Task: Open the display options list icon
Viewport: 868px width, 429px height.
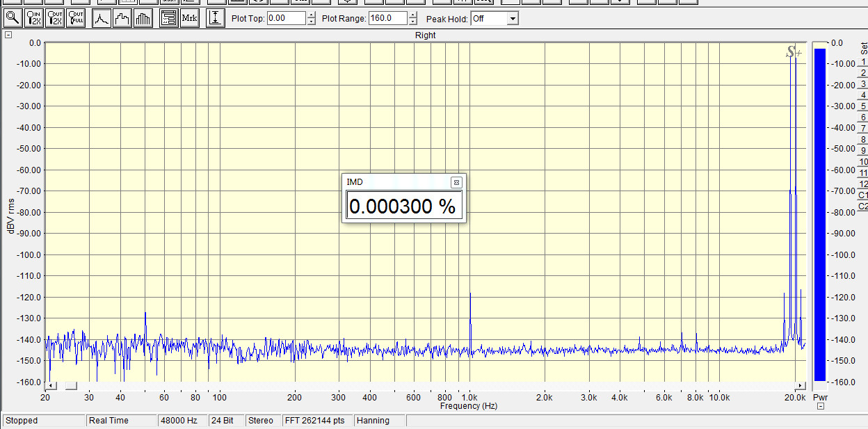Action: tap(168, 18)
